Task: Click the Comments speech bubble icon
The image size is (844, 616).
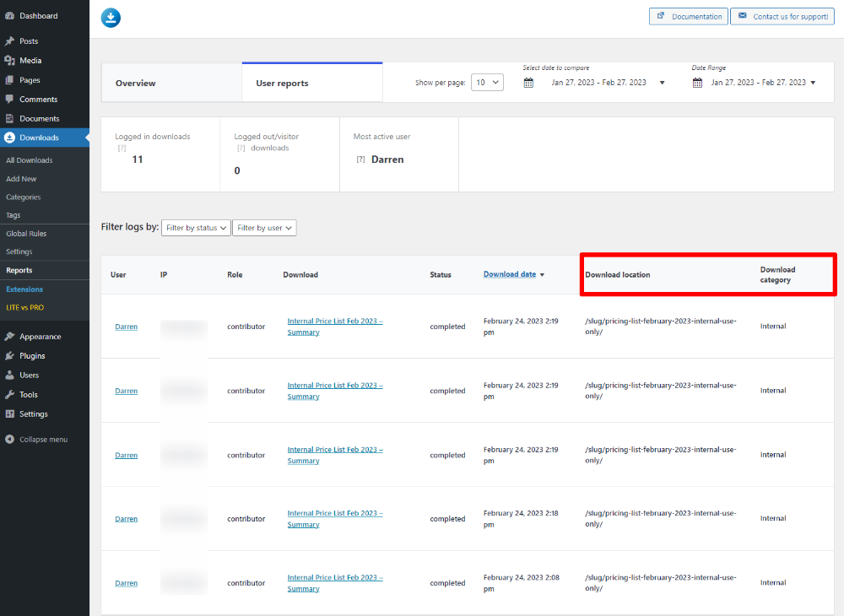Action: (9, 99)
